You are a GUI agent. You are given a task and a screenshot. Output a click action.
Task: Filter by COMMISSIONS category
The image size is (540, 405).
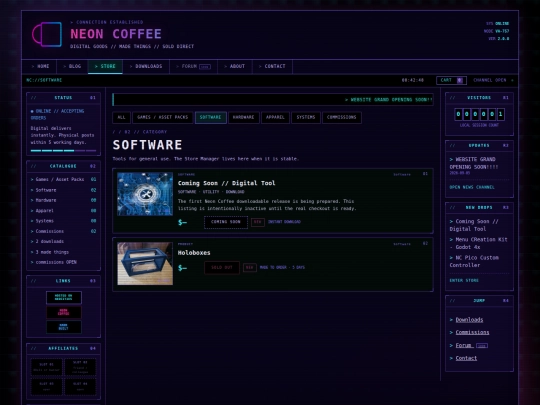click(x=342, y=117)
